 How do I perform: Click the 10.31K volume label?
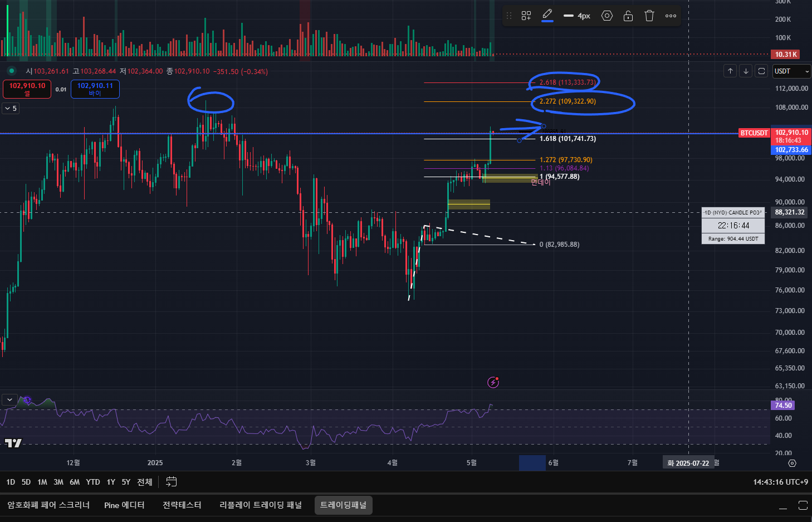pos(786,54)
